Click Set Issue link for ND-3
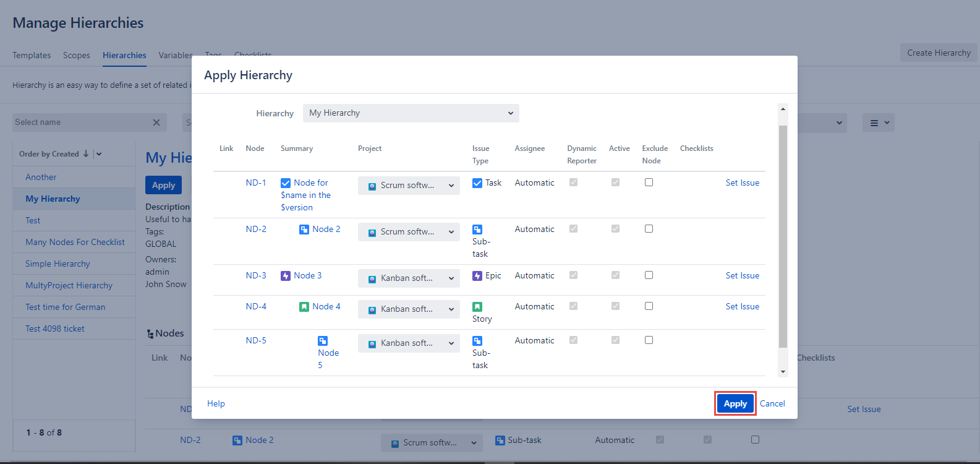Screen dimensions: 980x464 point(742,276)
